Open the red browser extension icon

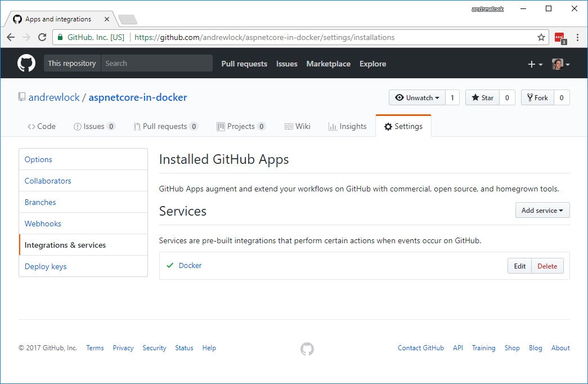[x=560, y=38]
